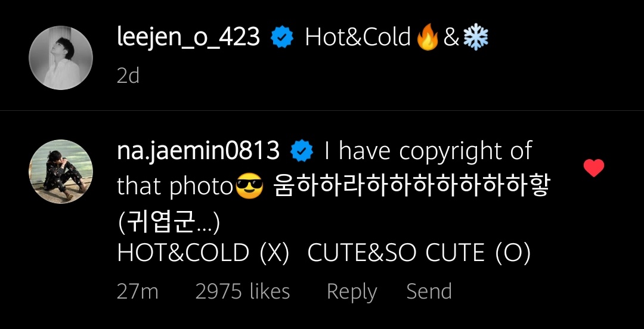This screenshot has height=329, width=644.
Task: Open na.jaemin0813's profile picture
Action: coord(61,172)
